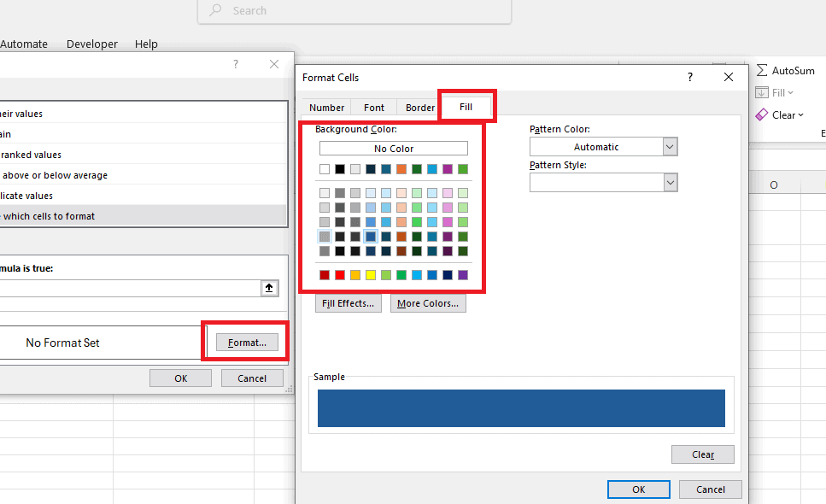The width and height of the screenshot is (826, 504).
Task: Click Clear button in Format Cells
Action: pyautogui.click(x=703, y=454)
